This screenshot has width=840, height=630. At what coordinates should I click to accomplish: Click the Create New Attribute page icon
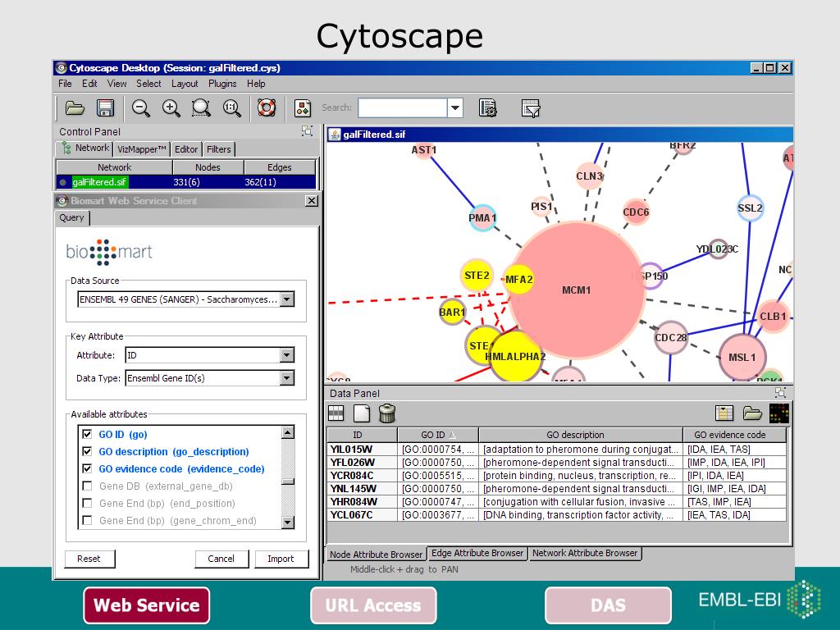pyautogui.click(x=362, y=413)
